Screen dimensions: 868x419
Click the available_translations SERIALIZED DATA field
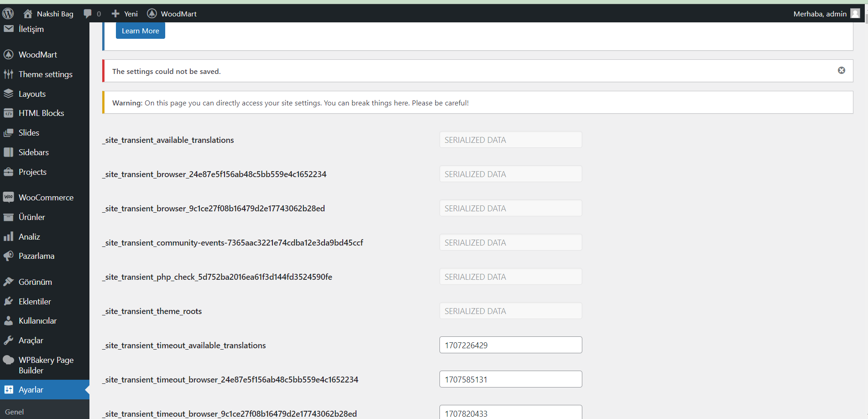point(511,140)
